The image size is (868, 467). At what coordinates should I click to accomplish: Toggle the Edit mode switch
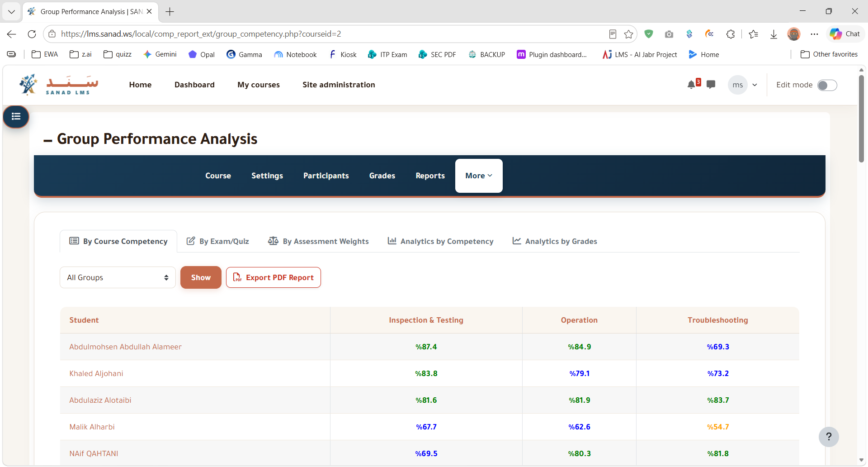pyautogui.click(x=827, y=85)
